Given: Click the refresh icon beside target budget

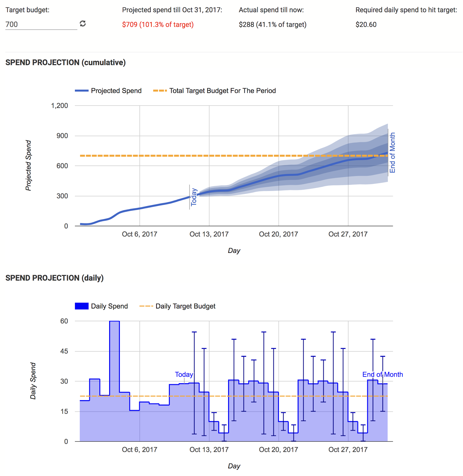Looking at the screenshot, I should click(83, 24).
